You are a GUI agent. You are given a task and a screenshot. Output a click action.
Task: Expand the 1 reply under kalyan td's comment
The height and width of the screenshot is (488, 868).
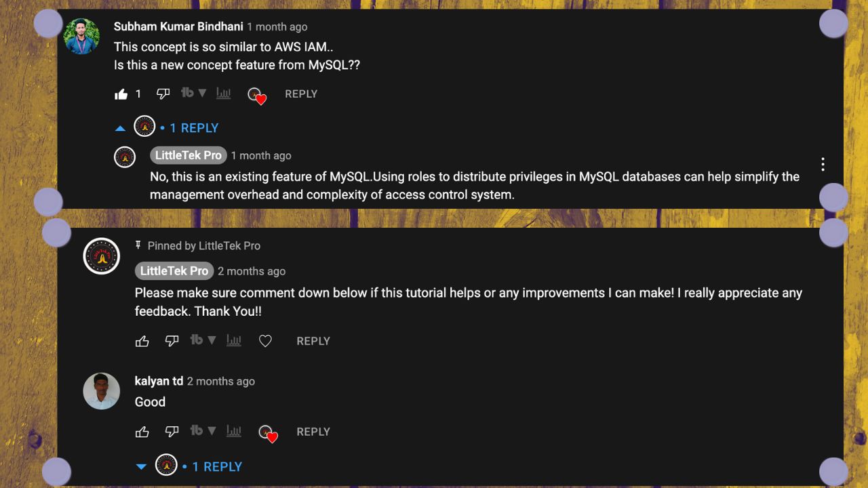pyautogui.click(x=189, y=466)
